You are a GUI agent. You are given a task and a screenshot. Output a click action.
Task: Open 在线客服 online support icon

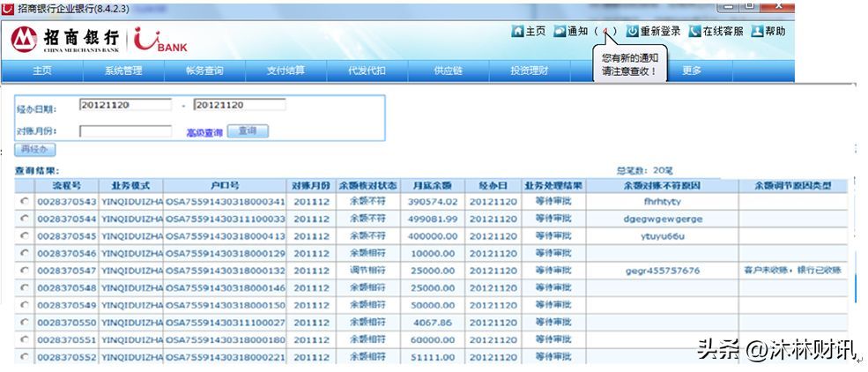[694, 32]
